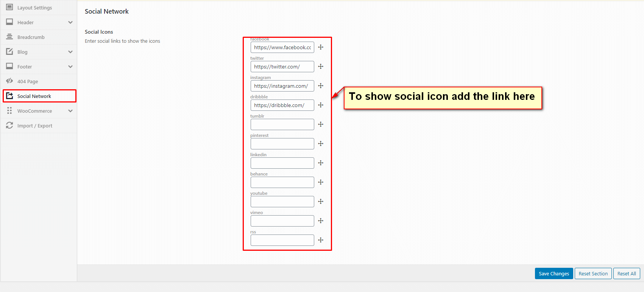644x292 pixels.
Task: Open the WooCommerce section label
Action: 34,111
